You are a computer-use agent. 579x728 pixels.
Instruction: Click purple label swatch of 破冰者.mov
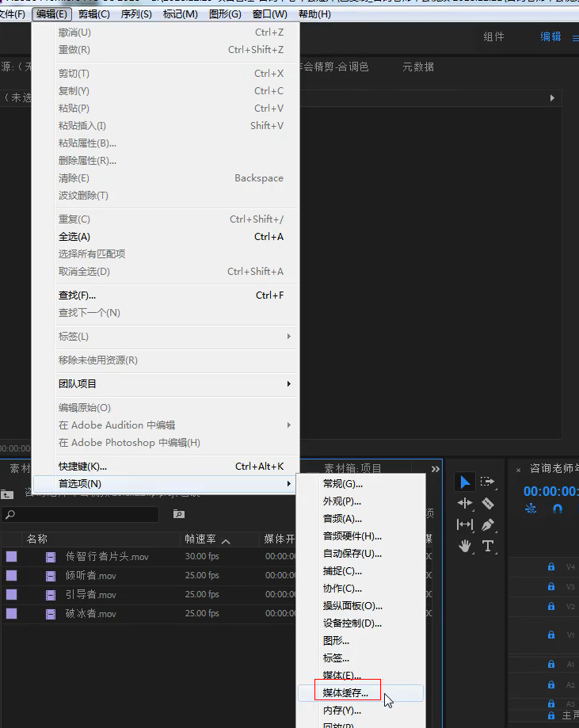tap(12, 613)
